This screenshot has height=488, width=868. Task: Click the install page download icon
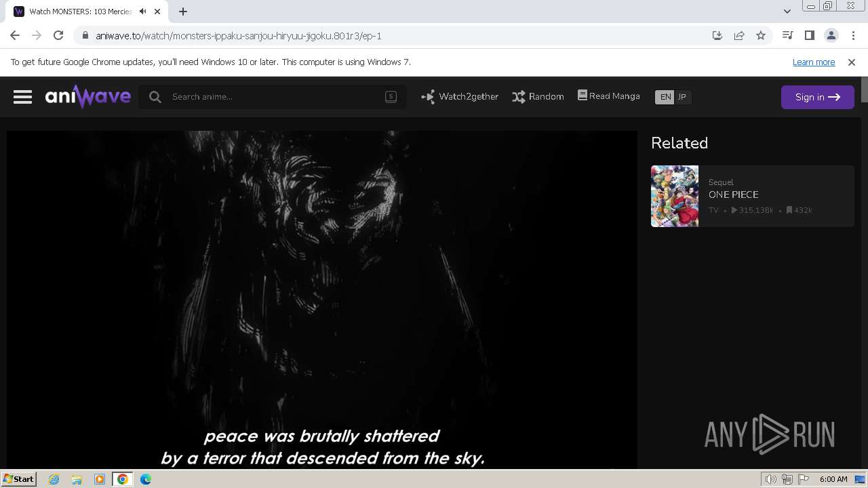click(x=717, y=35)
